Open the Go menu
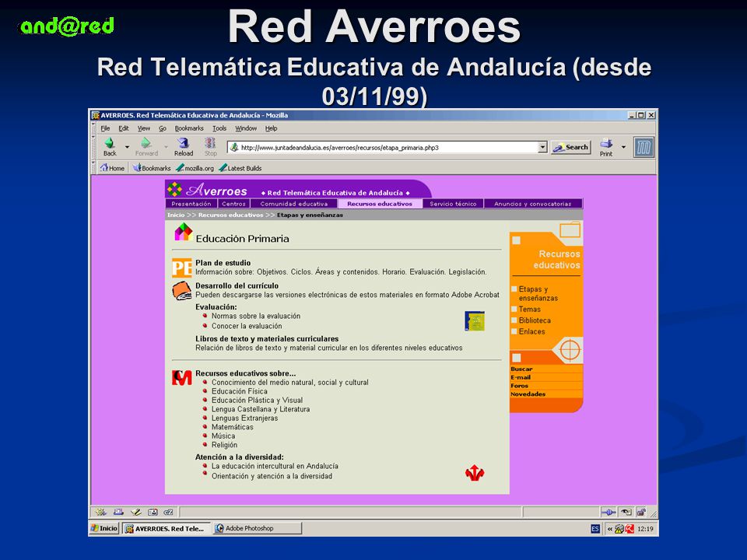747x560 pixels. 163,128
